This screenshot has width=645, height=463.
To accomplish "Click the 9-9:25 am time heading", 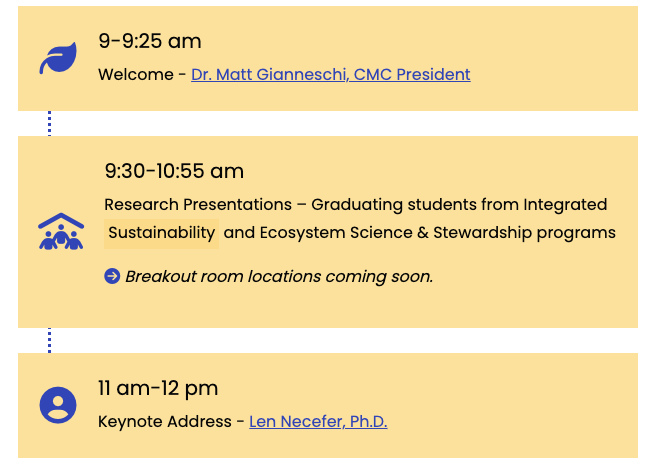I will [x=150, y=41].
